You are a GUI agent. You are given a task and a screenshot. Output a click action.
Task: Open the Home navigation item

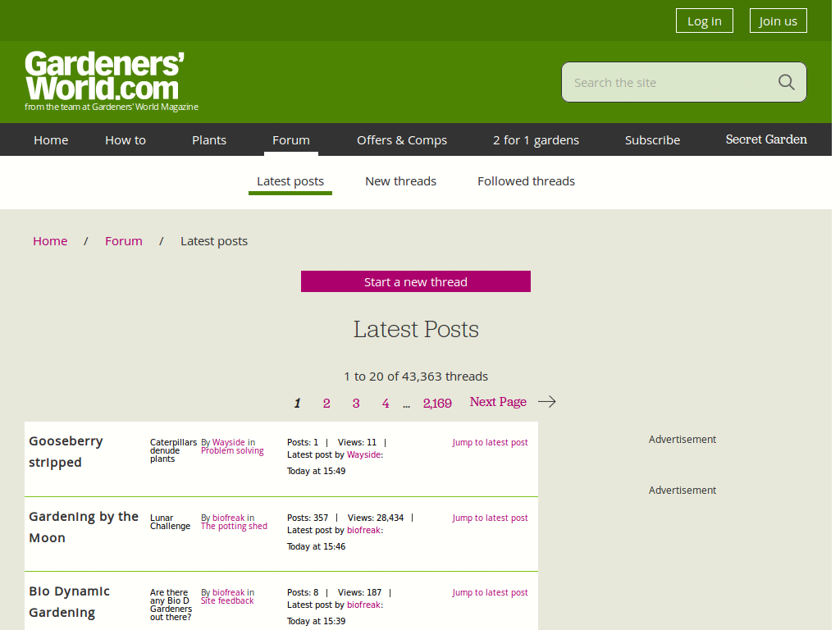[51, 139]
